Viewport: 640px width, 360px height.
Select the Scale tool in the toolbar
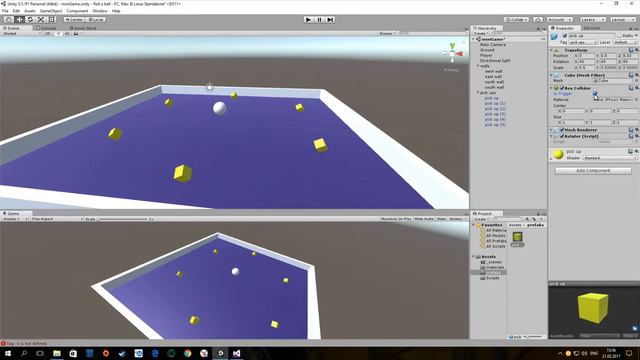click(x=41, y=20)
